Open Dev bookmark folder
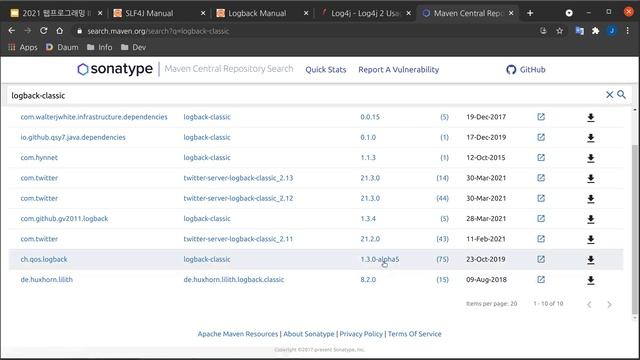 pos(133,47)
